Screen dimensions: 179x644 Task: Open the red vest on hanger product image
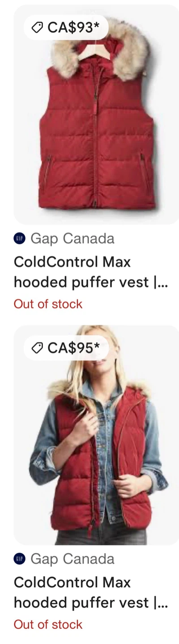click(96, 114)
